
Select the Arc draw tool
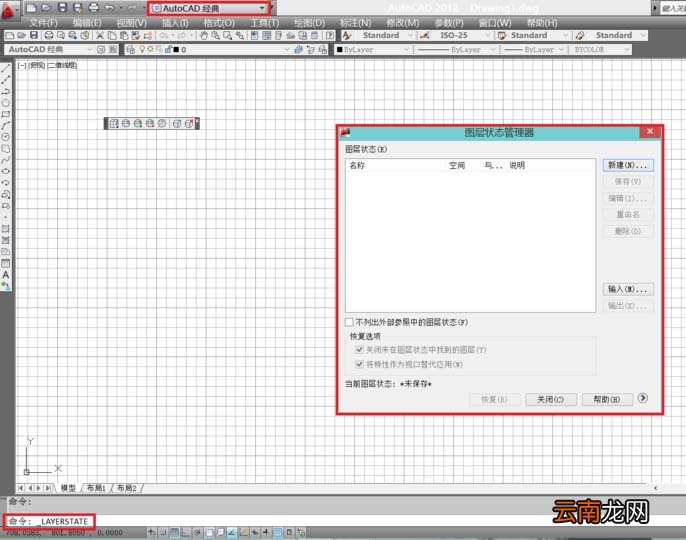click(x=6, y=126)
